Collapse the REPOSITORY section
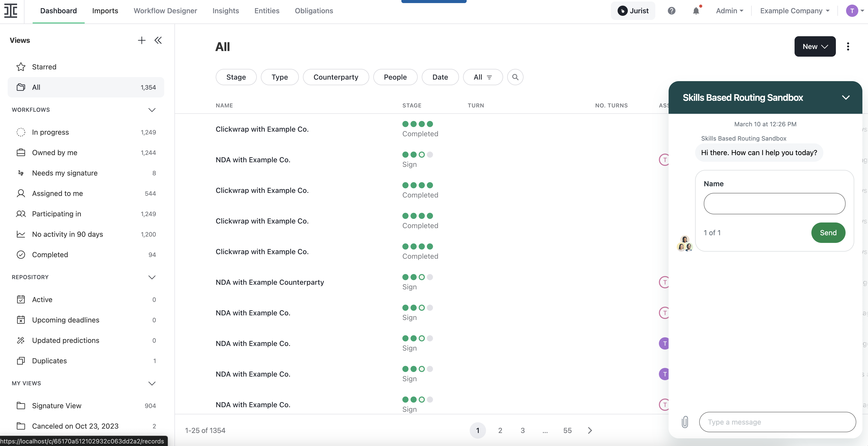 point(152,277)
